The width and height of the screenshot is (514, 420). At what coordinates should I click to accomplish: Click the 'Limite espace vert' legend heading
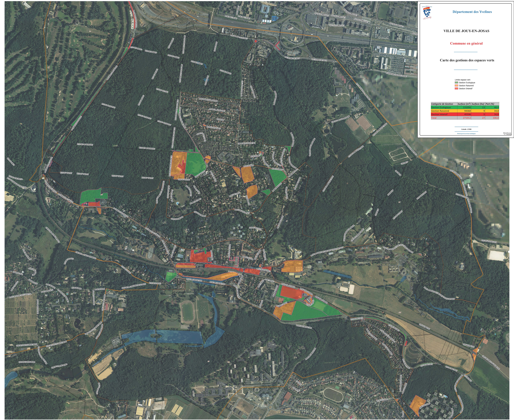pos(462,80)
